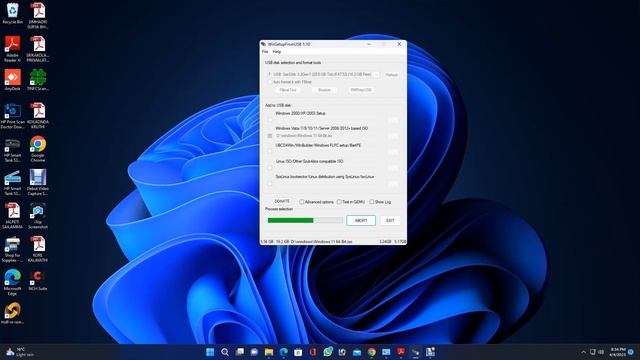Toggle Linux ISO/Grub4dos compatible ISO checkbox
Image resolution: width=640 pixels, height=360 pixels.
pos(270,168)
